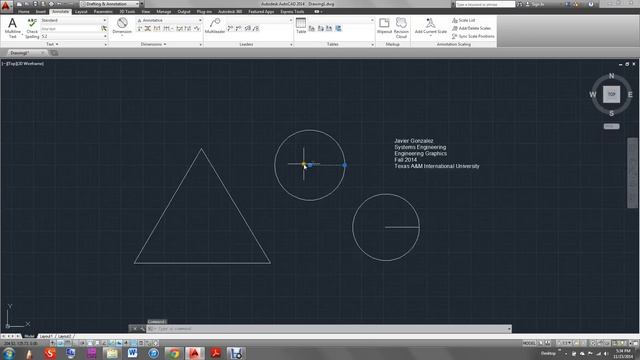Switch to the Layout1 tab

(x=46, y=336)
